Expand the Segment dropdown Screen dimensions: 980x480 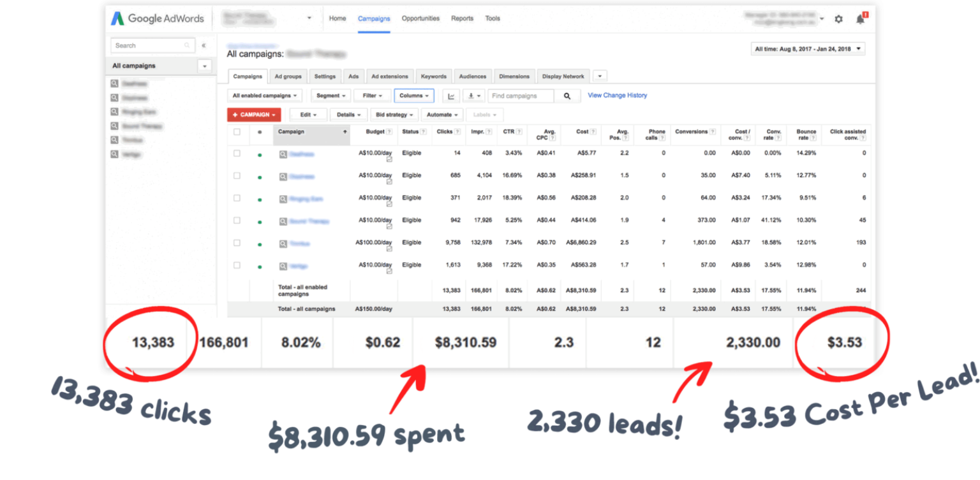(x=330, y=96)
